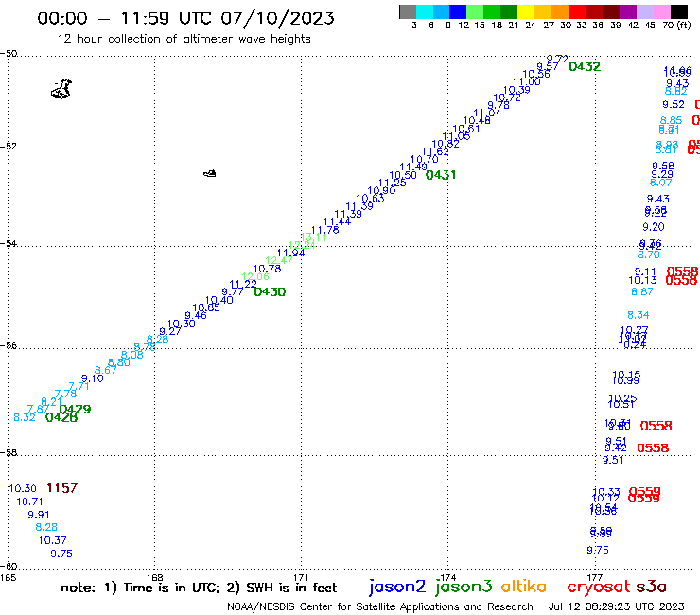Click the green time label '0432'
Image resolution: width=700 pixels, height=615 pixels.
coord(585,67)
